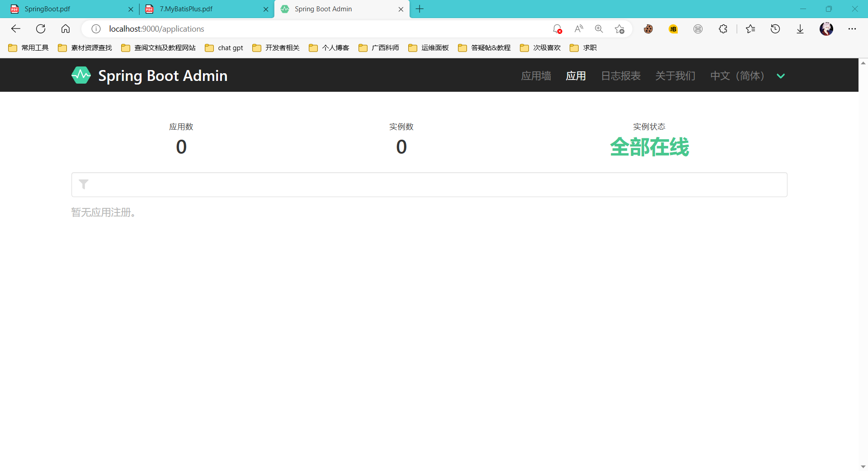Activate Read Aloud in address bar
This screenshot has width=868, height=471.
(x=579, y=29)
